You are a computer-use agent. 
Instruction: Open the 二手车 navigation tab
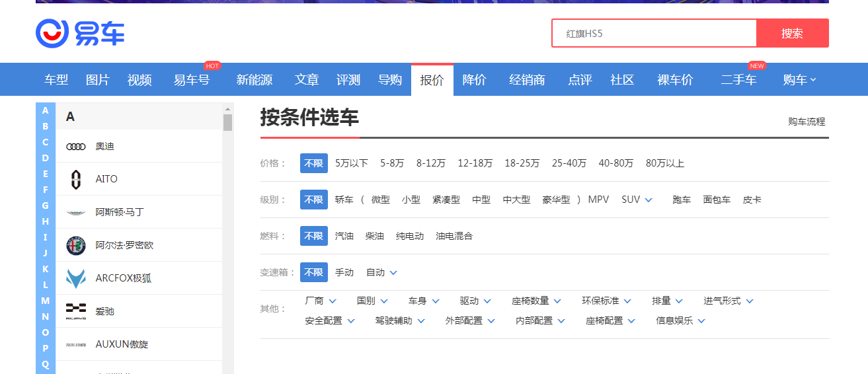738,80
